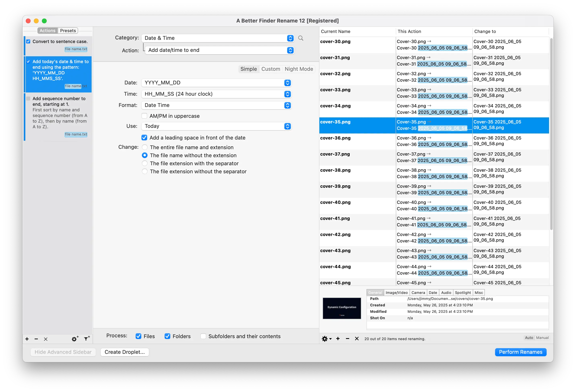Remove file using file list minus icon
Viewport: 576px width, 392px height.
tap(348, 339)
